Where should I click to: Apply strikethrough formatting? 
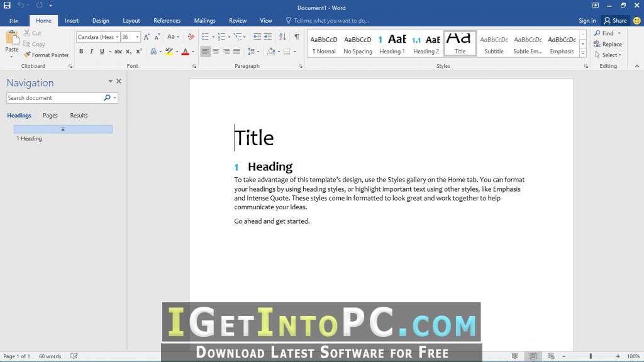118,52
